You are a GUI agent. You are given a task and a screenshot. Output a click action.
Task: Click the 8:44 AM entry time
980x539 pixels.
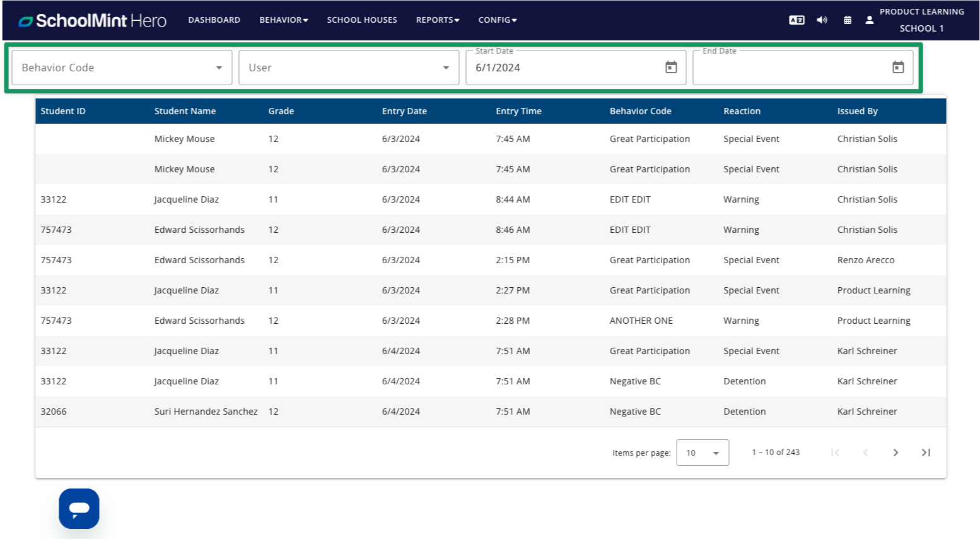[513, 199]
